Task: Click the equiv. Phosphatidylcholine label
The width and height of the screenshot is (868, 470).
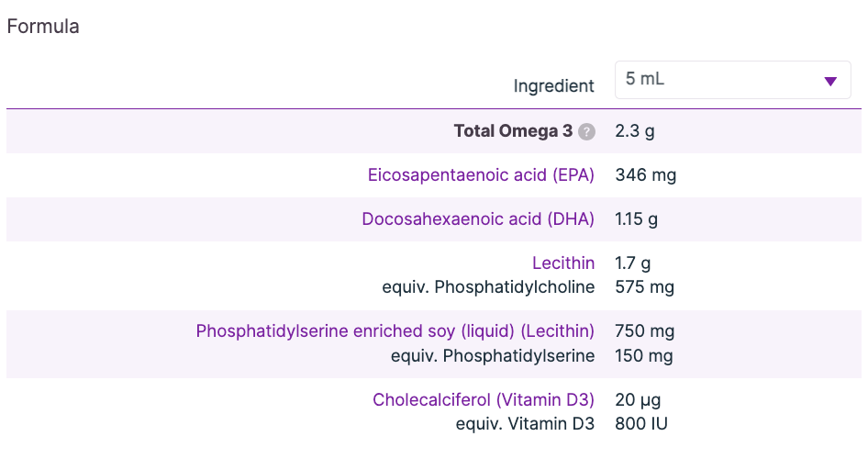Action: (488, 287)
